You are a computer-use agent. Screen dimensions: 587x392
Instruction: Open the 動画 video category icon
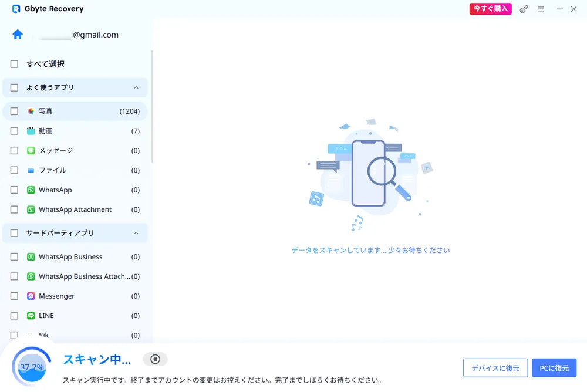31,131
